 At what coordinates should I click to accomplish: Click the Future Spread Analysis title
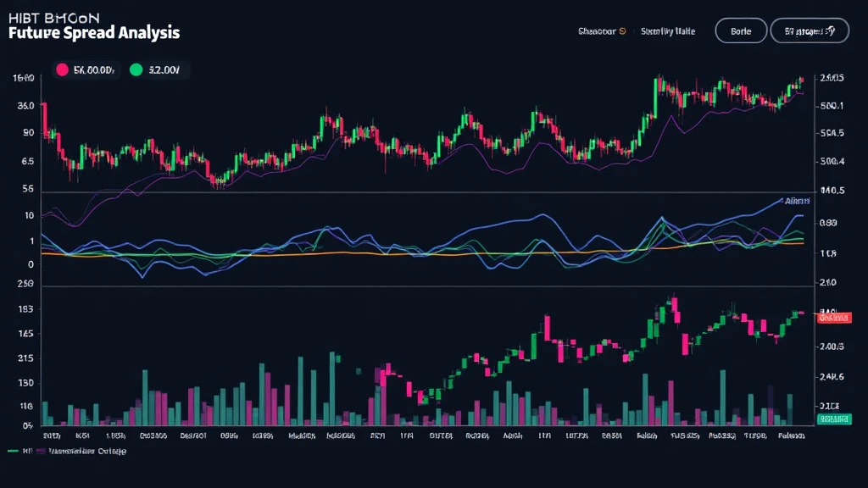(92, 33)
